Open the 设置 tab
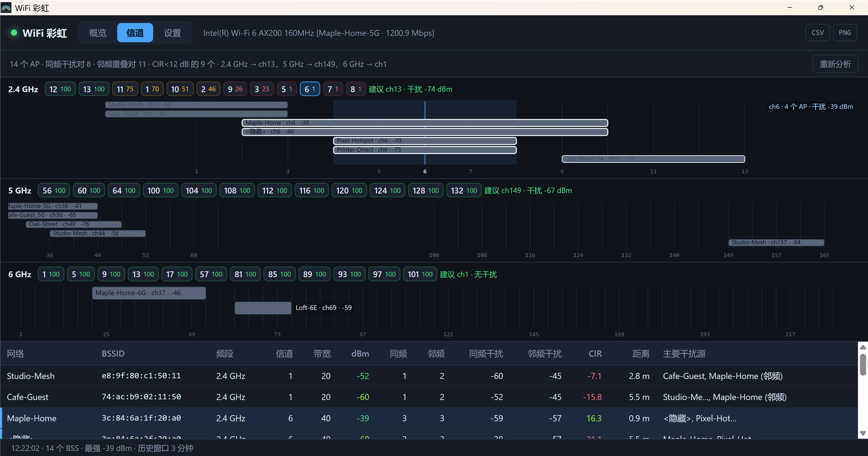Screen dimensions: 868x456 click(172, 33)
